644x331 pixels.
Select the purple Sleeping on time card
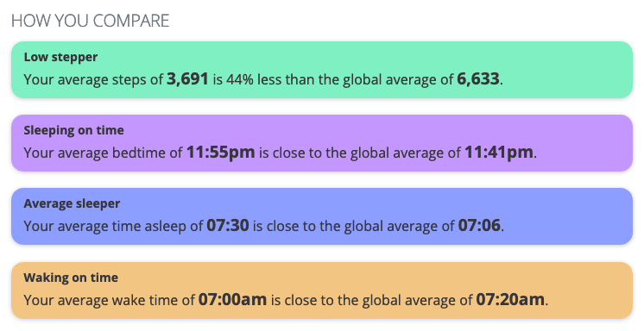[x=322, y=143]
